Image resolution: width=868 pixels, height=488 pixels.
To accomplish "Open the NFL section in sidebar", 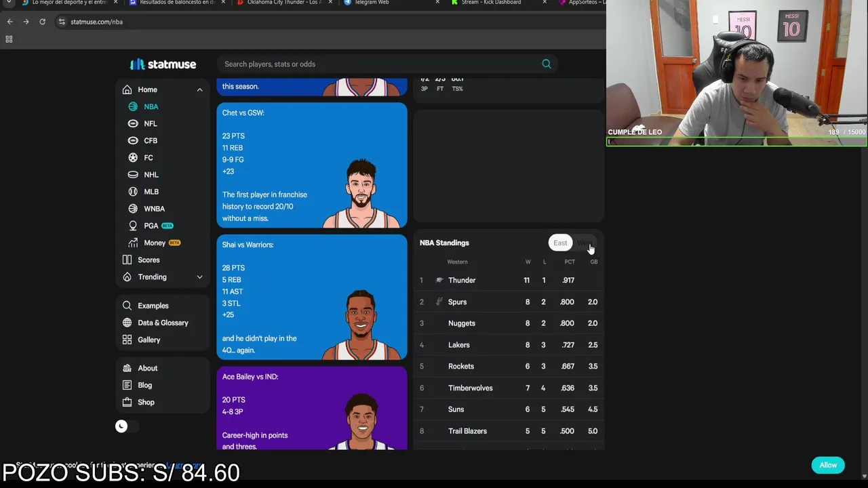I will pos(150,123).
